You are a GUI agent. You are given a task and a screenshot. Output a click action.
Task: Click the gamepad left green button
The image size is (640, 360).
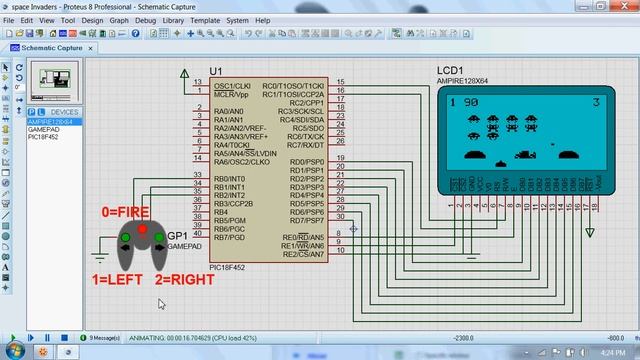click(125, 237)
